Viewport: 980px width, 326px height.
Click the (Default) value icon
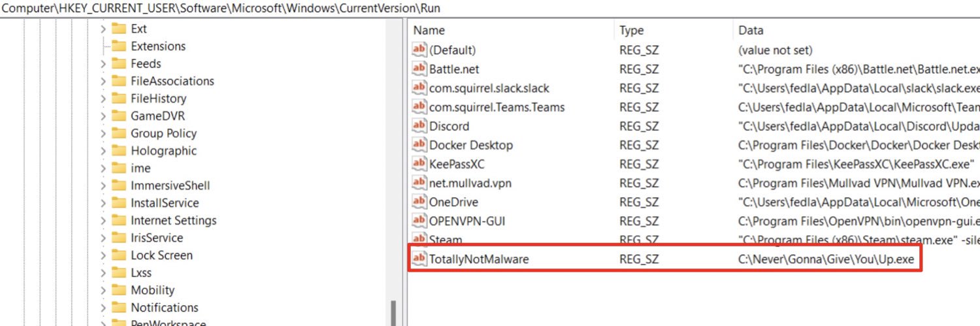tap(419, 50)
